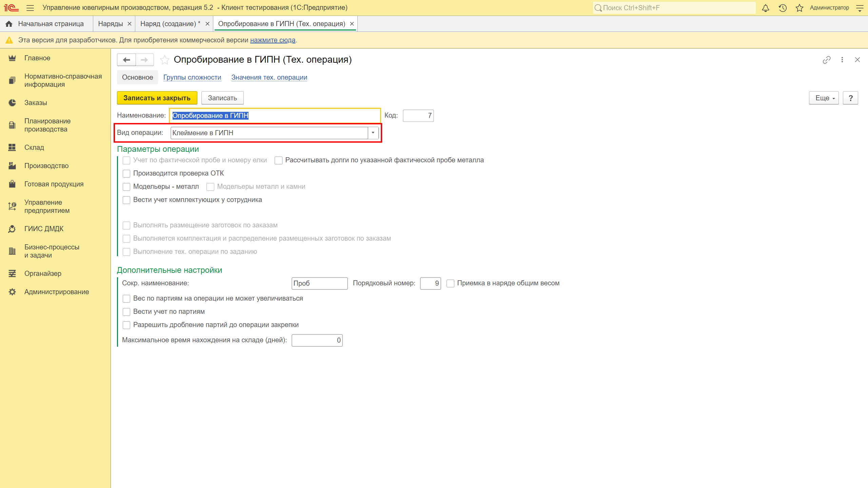Navigate back with left arrow
The image size is (868, 488).
[x=126, y=60]
